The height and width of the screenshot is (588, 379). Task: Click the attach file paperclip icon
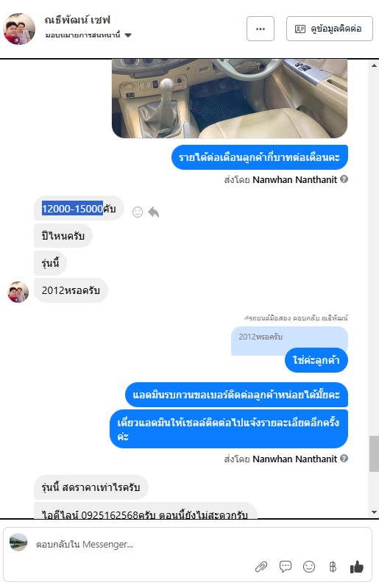[261, 567]
